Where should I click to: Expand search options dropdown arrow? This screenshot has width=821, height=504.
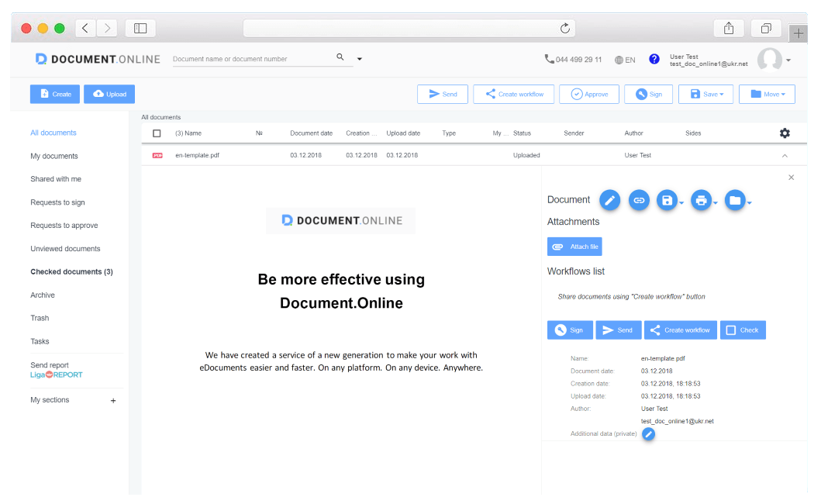pos(360,59)
